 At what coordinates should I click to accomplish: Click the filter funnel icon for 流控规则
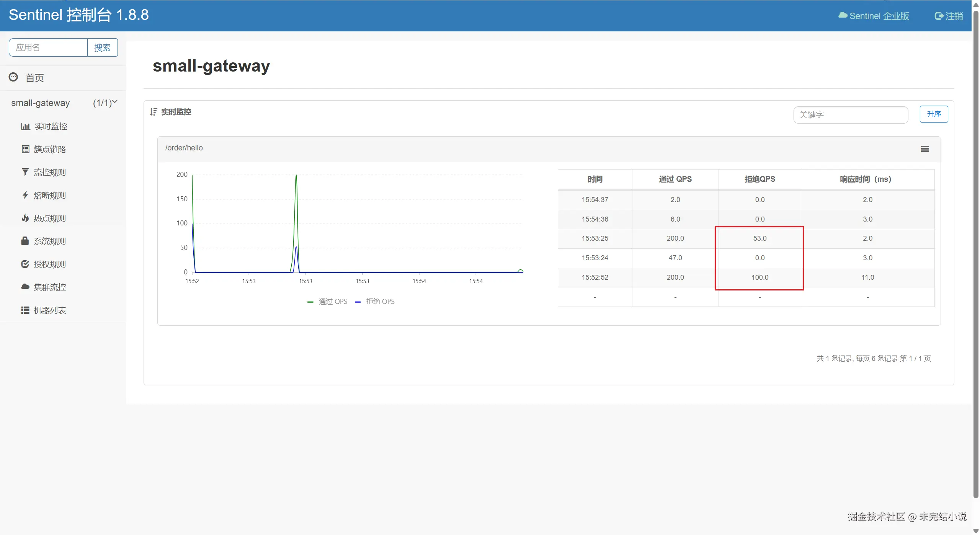[x=25, y=172]
